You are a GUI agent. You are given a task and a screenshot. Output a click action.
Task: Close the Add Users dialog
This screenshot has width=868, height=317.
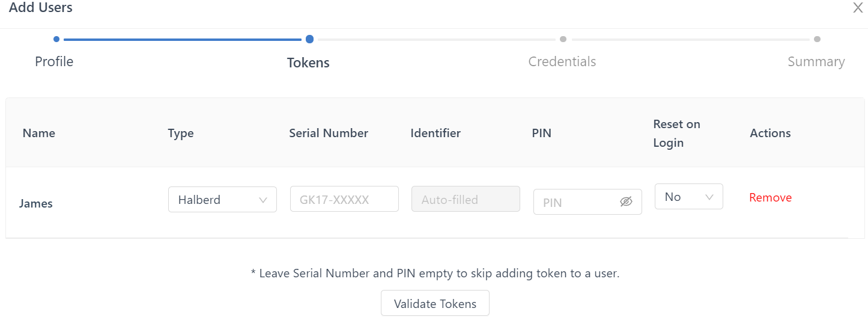[x=858, y=8]
